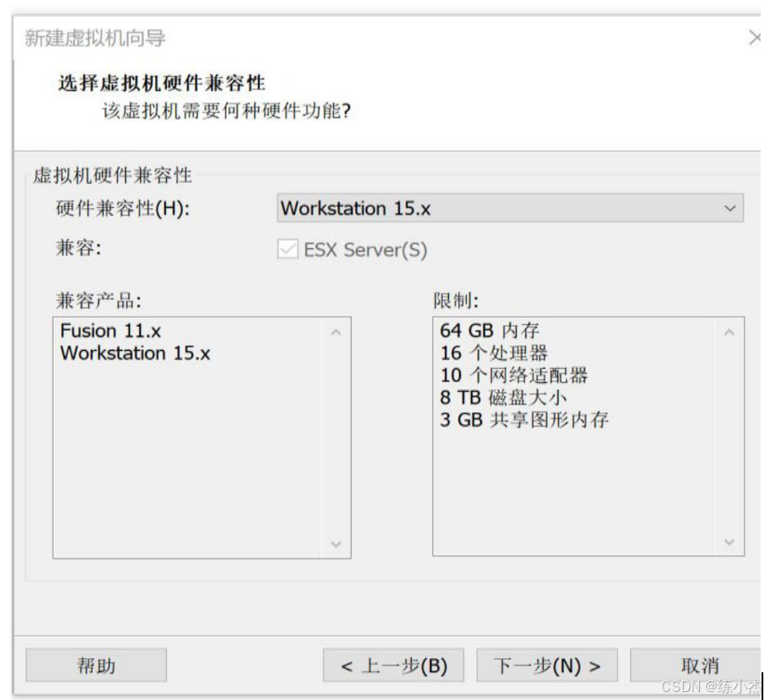Image resolution: width=766 pixels, height=700 pixels.
Task: Click the 选择虚拟机硬件兼容性 heading
Action: (162, 83)
